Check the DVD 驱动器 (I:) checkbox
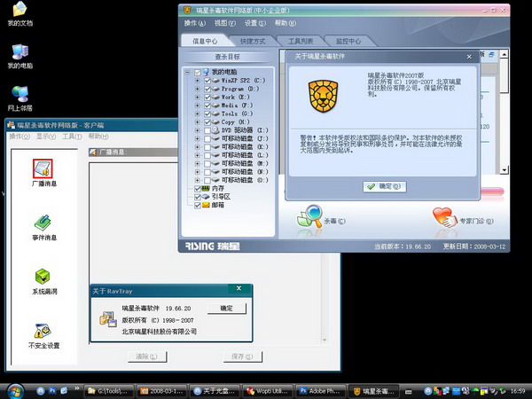The width and height of the screenshot is (532, 399). pos(207,130)
